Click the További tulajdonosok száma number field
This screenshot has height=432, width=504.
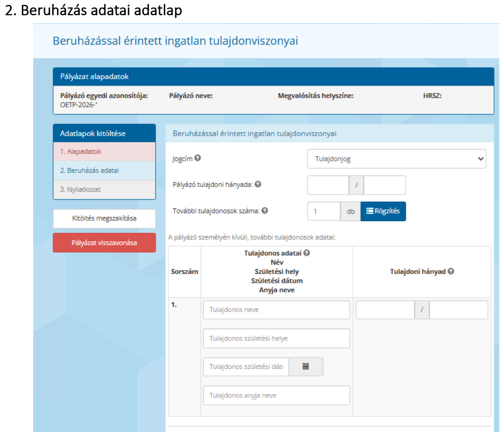click(324, 211)
